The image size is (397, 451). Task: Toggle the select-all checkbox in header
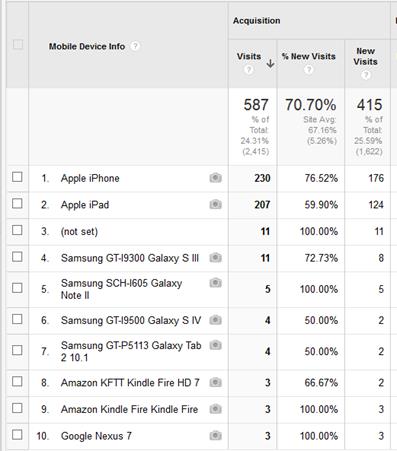tap(18, 44)
